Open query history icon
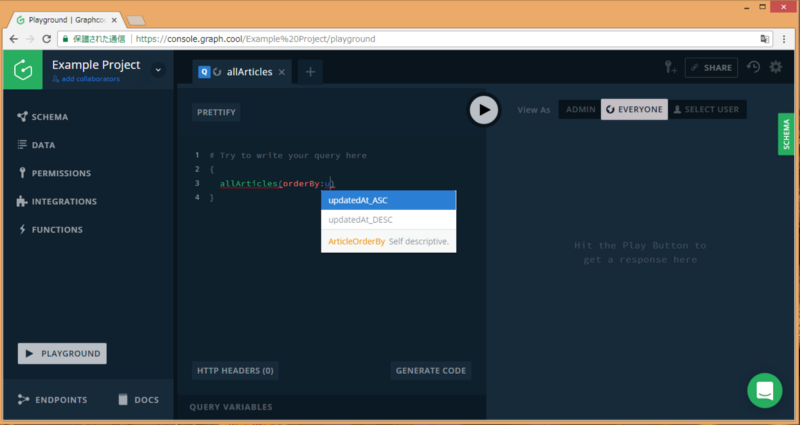 tap(754, 67)
